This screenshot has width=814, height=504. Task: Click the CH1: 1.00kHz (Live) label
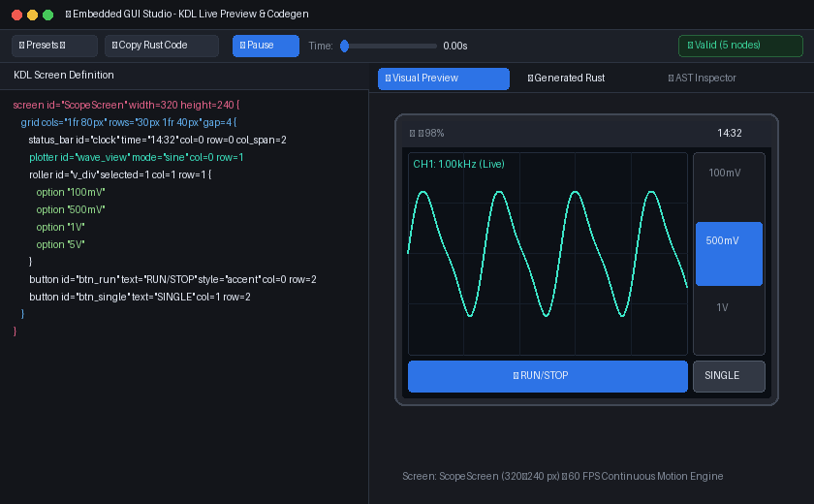click(x=459, y=164)
